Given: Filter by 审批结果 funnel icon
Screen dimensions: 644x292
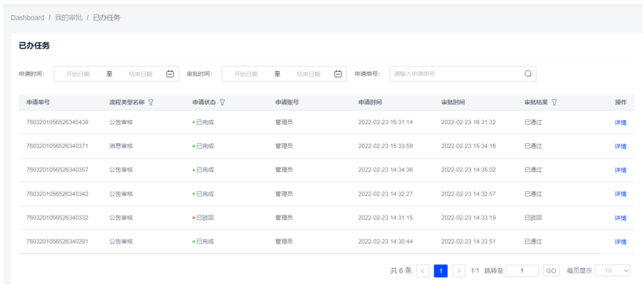Looking at the screenshot, I should point(554,102).
